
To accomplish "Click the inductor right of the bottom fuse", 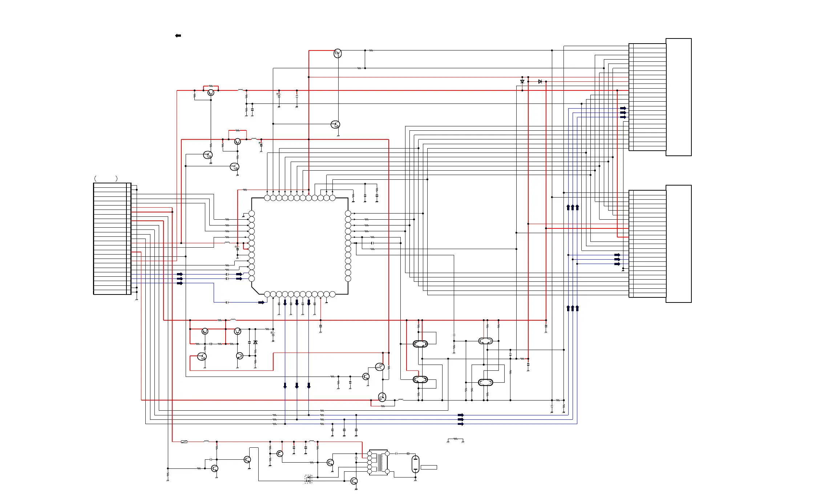I will click(x=206, y=441).
